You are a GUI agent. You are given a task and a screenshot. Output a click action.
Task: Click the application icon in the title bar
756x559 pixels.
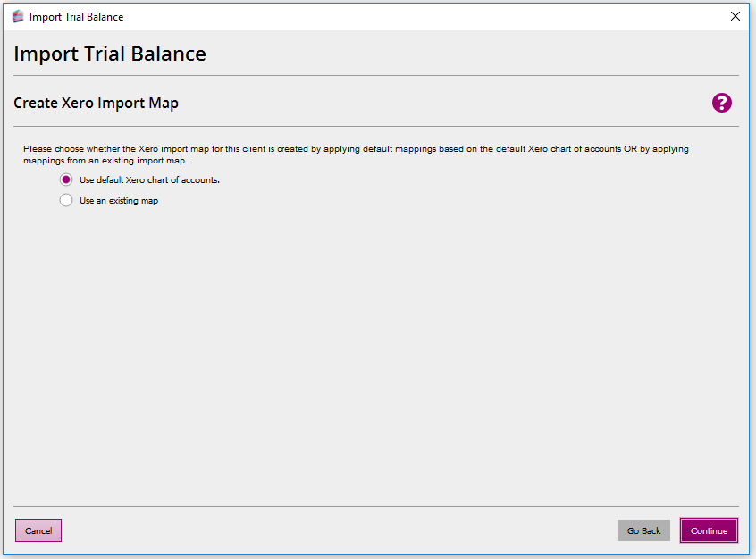pos(18,16)
